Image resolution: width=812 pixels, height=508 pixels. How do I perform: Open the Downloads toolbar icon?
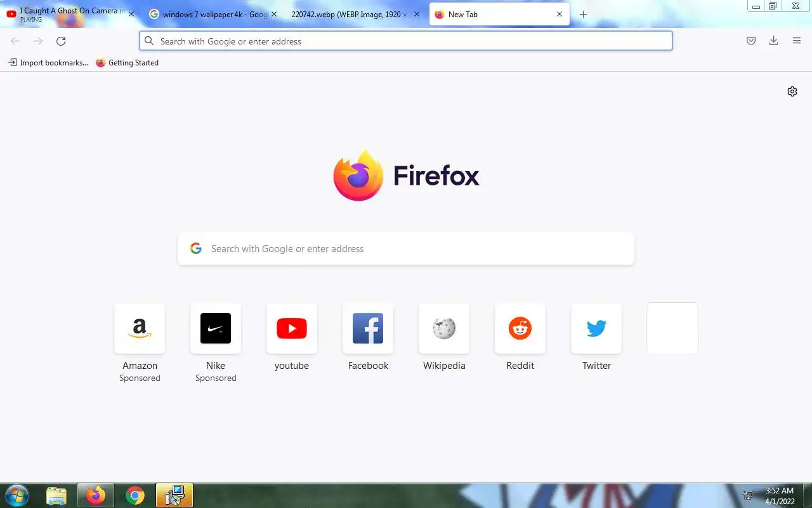(x=774, y=41)
